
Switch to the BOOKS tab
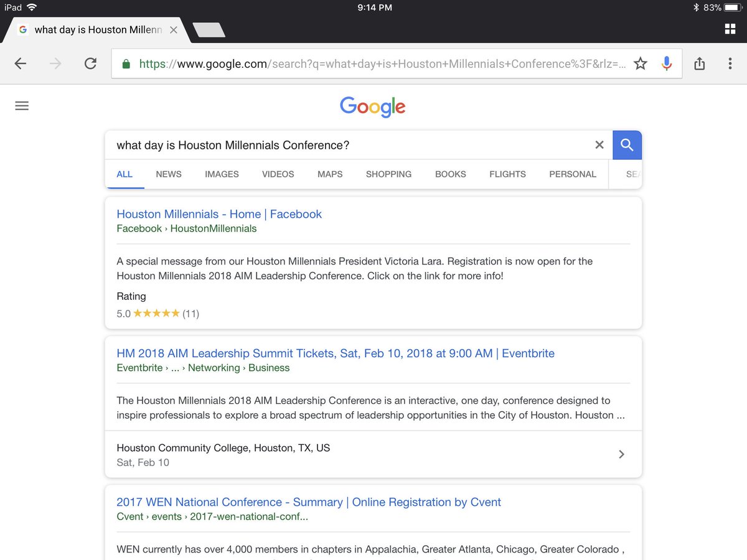451,174
